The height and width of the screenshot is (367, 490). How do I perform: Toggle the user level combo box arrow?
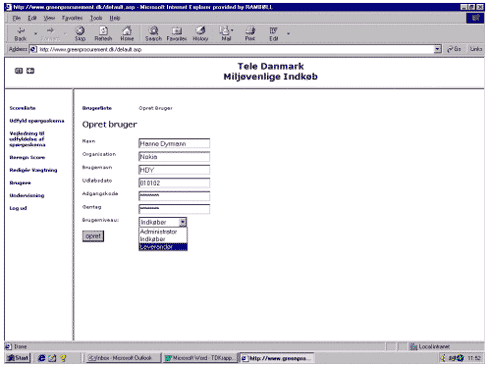pyautogui.click(x=183, y=222)
